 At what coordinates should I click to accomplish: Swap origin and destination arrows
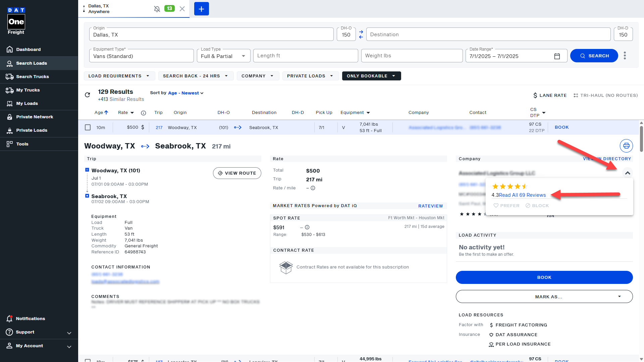point(361,34)
